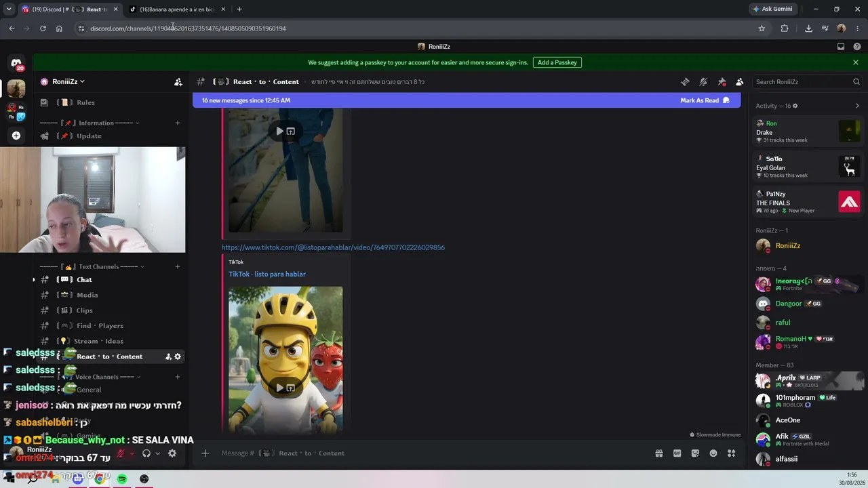Toggle headphone deafen in user panel
Screen dimensions: 868x488
pyautogui.click(x=146, y=453)
